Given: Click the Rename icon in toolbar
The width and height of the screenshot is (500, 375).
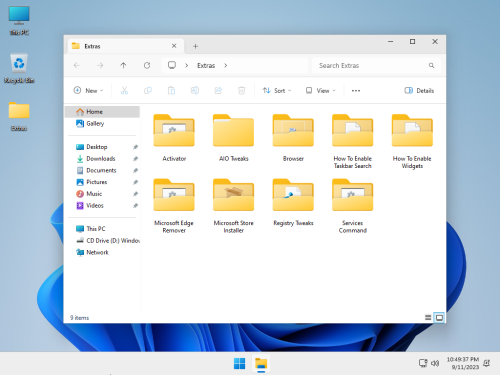Looking at the screenshot, I should pos(195,90).
